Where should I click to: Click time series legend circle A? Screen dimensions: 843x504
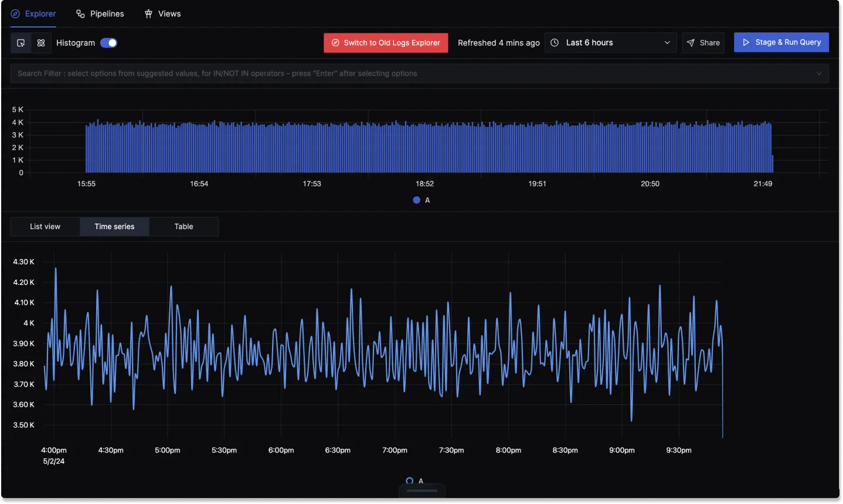(410, 481)
